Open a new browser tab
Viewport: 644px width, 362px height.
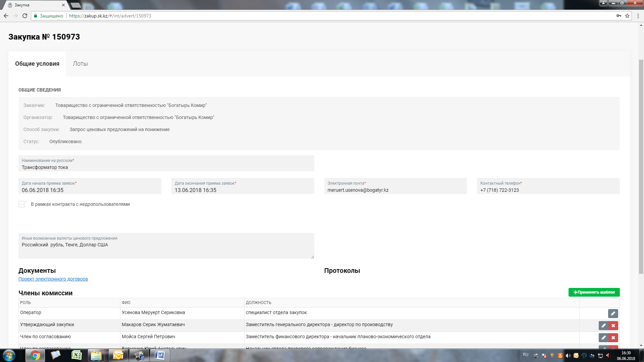[76, 5]
